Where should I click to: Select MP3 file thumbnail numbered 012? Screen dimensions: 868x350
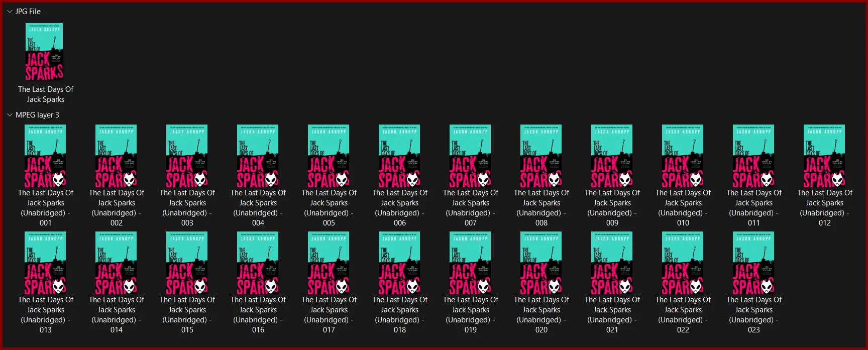coord(825,156)
